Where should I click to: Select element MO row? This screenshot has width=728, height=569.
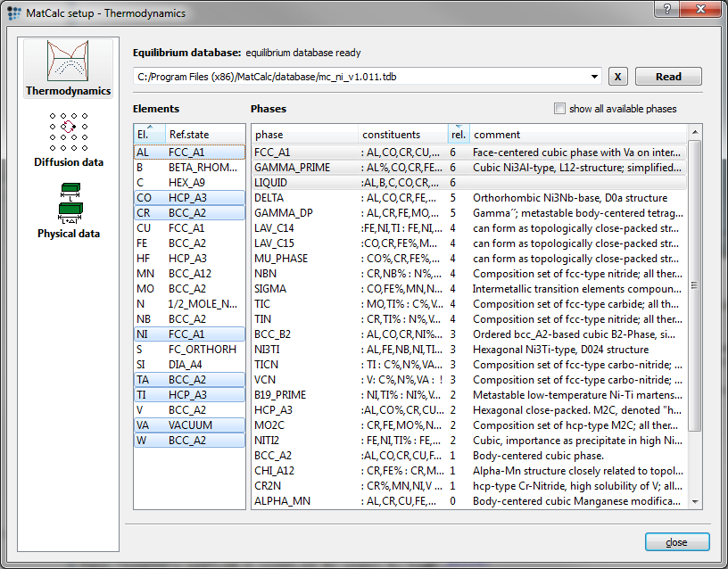tap(189, 289)
